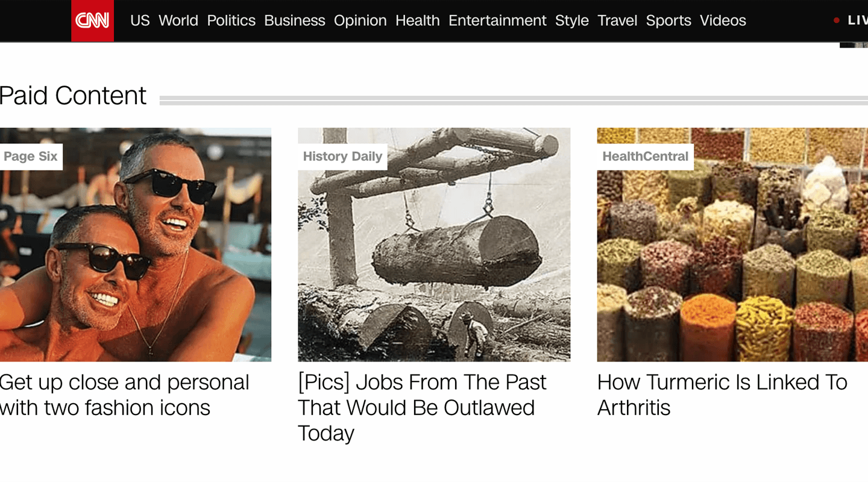Viewport: 868px width, 482px height.
Task: Open the Health section
Action: (418, 20)
